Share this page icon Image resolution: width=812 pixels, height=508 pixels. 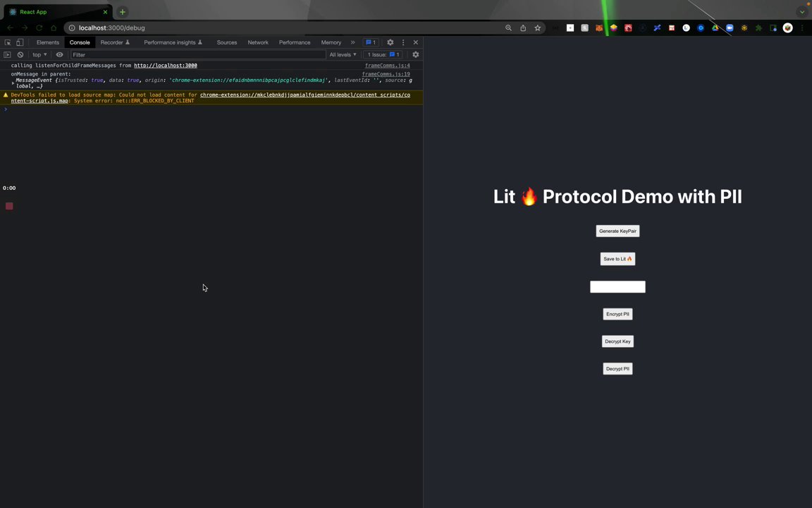523,28
